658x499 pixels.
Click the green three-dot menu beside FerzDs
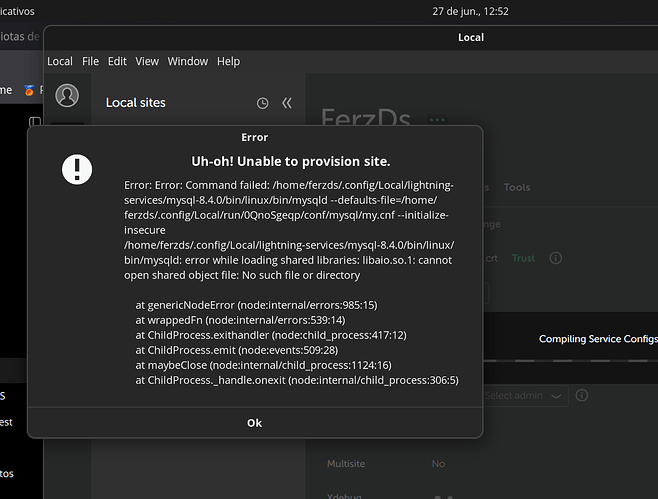coord(437,120)
